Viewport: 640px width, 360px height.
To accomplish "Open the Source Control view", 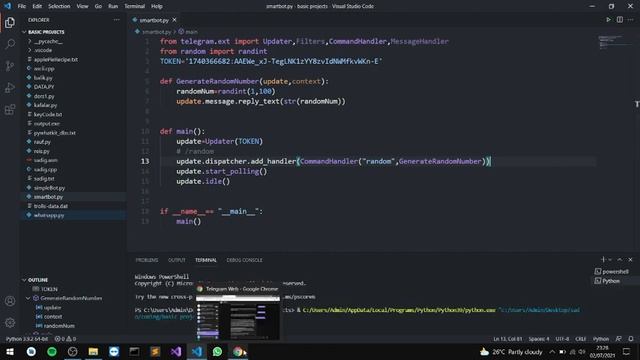I will coord(10,66).
